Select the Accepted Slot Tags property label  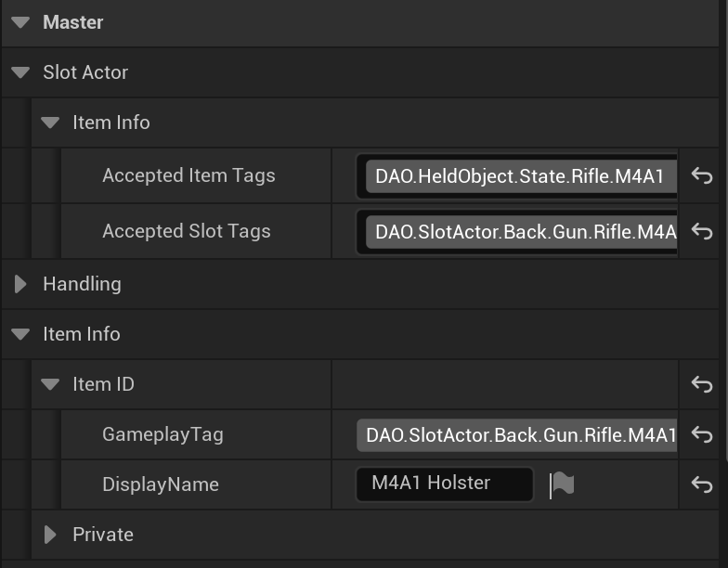pos(186,231)
